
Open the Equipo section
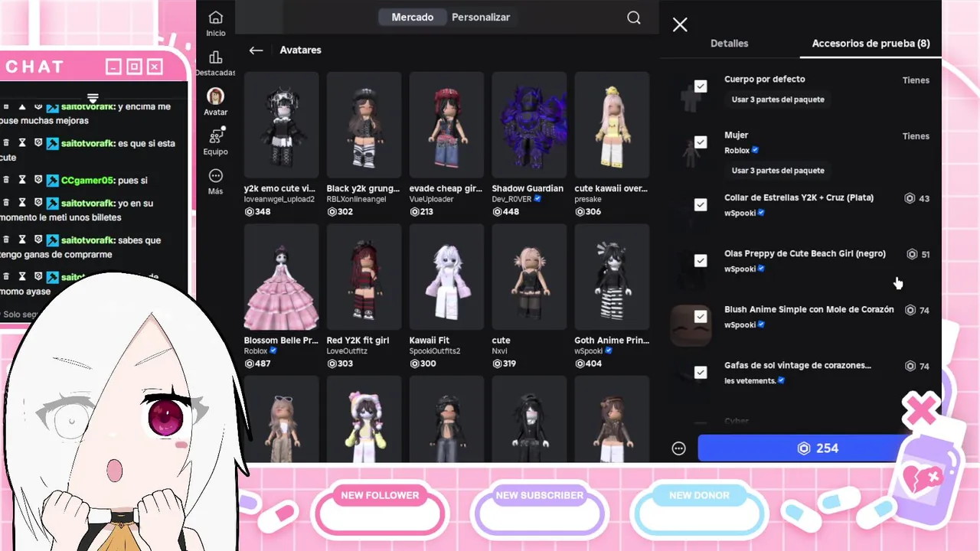coord(216,142)
